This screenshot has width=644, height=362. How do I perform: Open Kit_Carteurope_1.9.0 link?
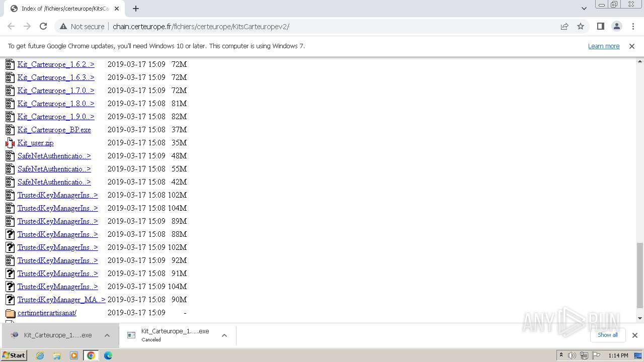coord(56,117)
